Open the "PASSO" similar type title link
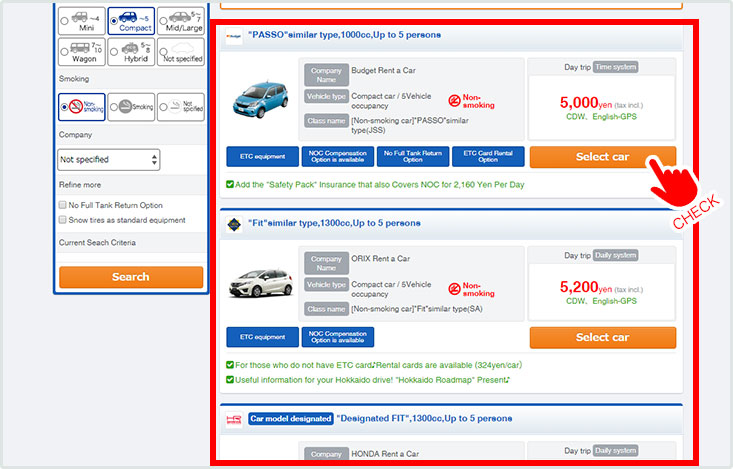Image resolution: width=733 pixels, height=469 pixels. pos(344,35)
